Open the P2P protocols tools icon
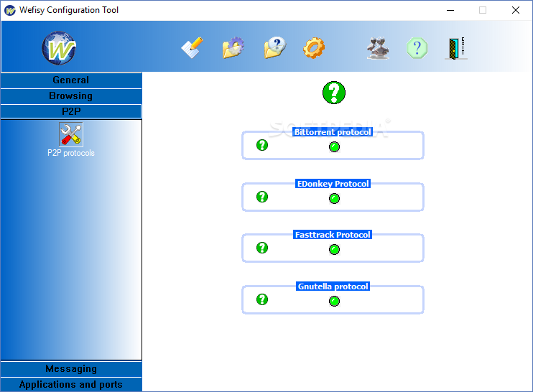This screenshot has width=533, height=392. (70, 134)
